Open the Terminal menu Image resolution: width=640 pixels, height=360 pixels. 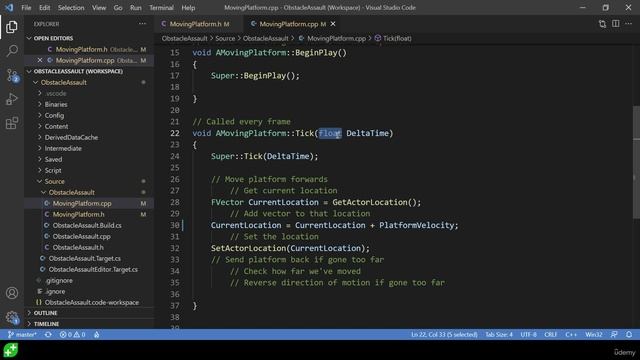point(161,8)
